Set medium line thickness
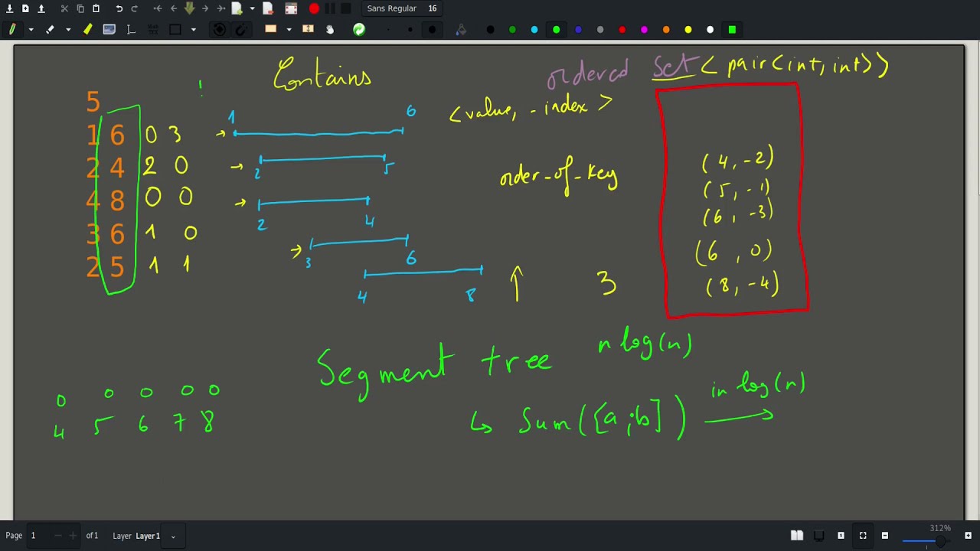Viewport: 980px width, 551px height. click(x=410, y=30)
